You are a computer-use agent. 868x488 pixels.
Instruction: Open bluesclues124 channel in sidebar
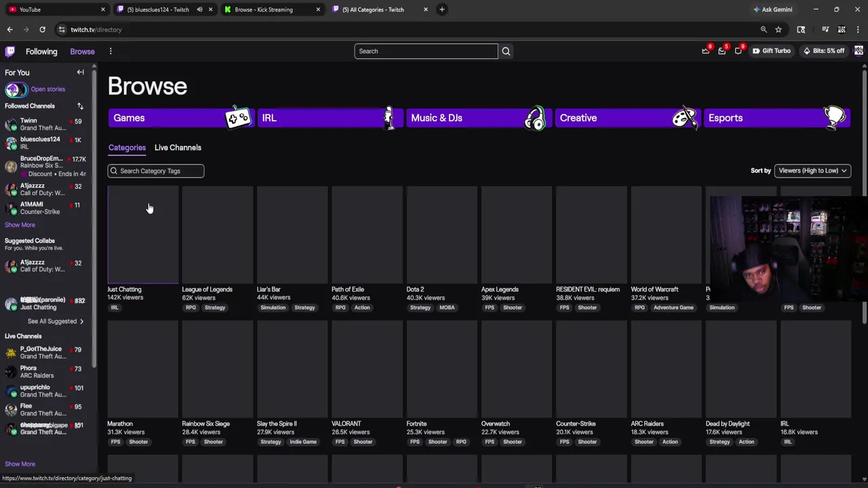point(46,143)
